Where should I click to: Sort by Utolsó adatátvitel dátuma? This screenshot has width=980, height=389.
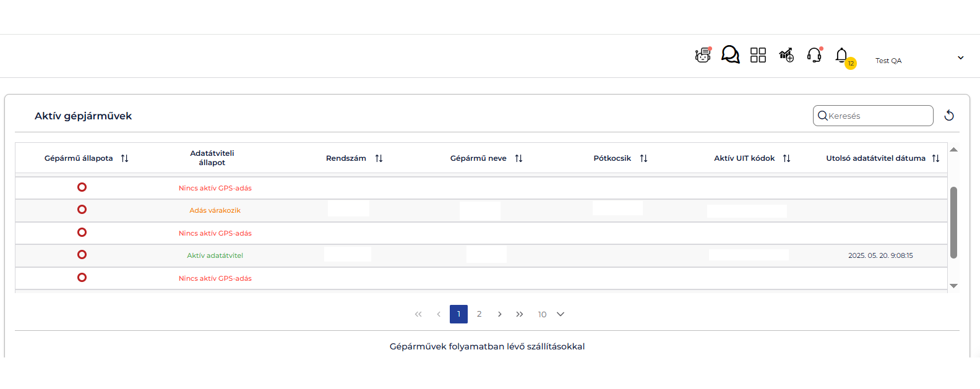935,158
